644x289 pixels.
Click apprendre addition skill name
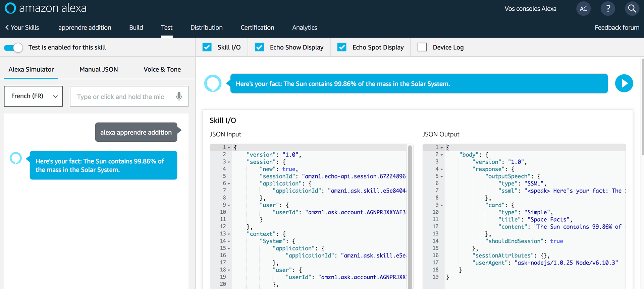[85, 27]
